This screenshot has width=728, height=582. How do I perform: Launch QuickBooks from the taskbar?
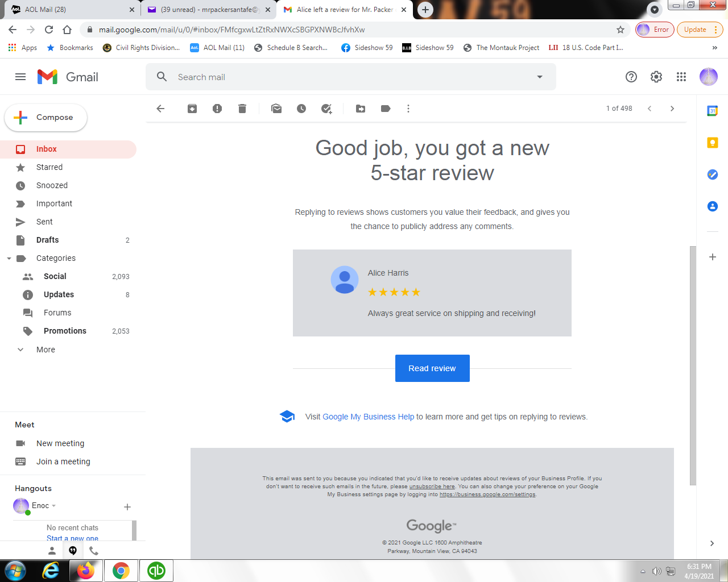pyautogui.click(x=156, y=571)
